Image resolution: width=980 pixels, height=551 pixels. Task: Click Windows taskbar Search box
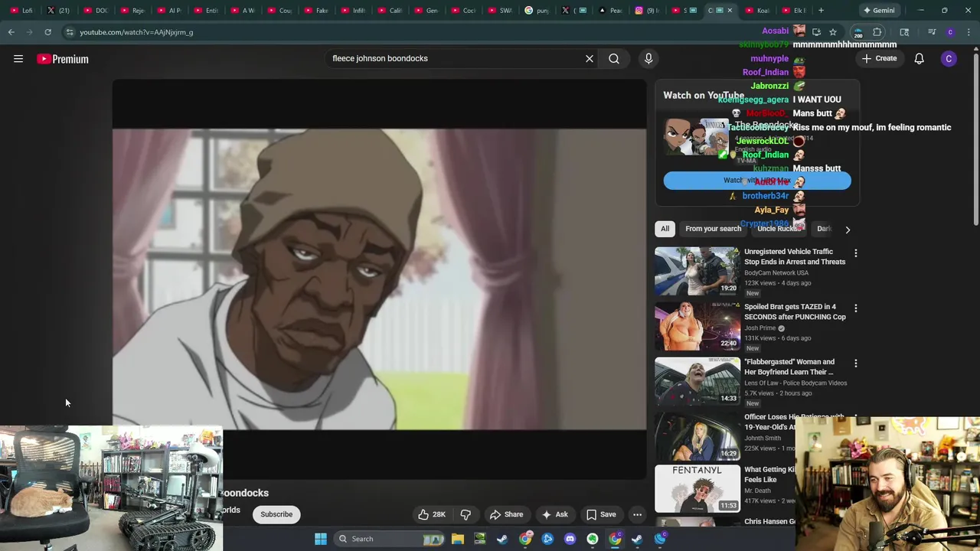pyautogui.click(x=389, y=539)
